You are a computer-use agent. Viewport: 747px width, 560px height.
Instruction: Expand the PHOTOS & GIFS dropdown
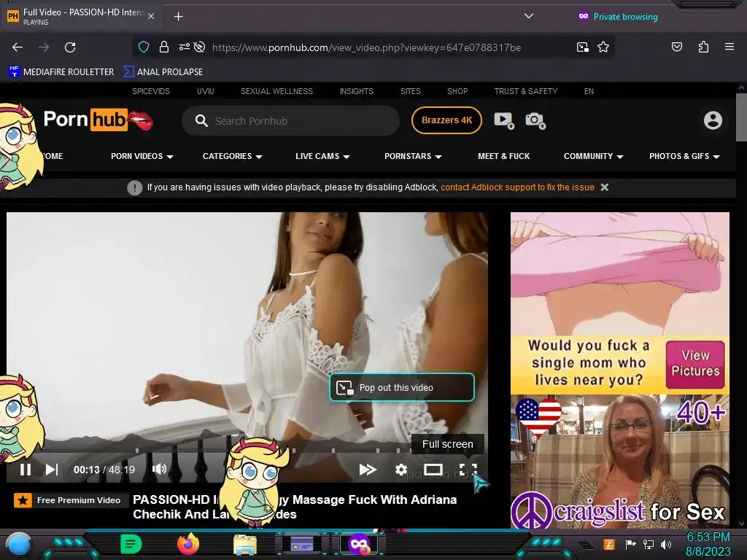[684, 156]
